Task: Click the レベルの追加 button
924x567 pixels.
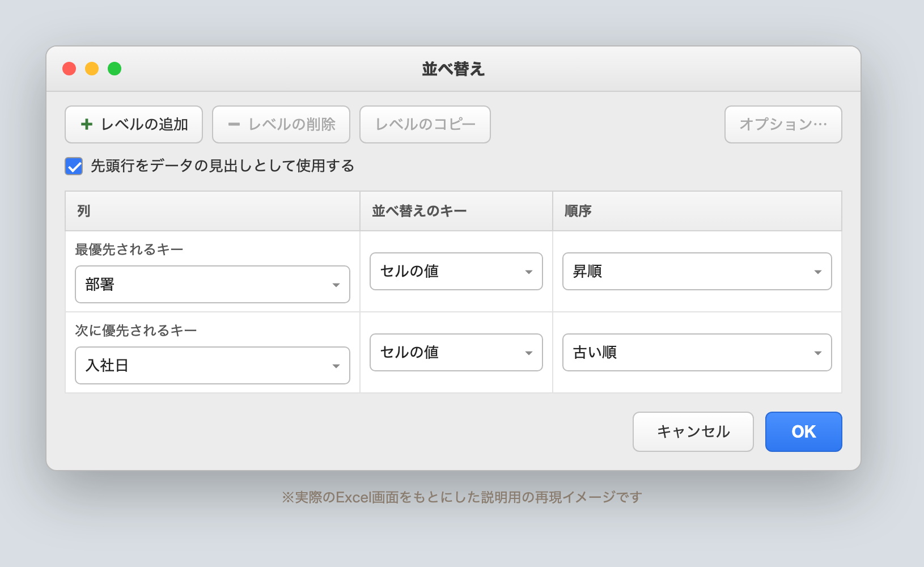Action: pyautogui.click(x=134, y=124)
